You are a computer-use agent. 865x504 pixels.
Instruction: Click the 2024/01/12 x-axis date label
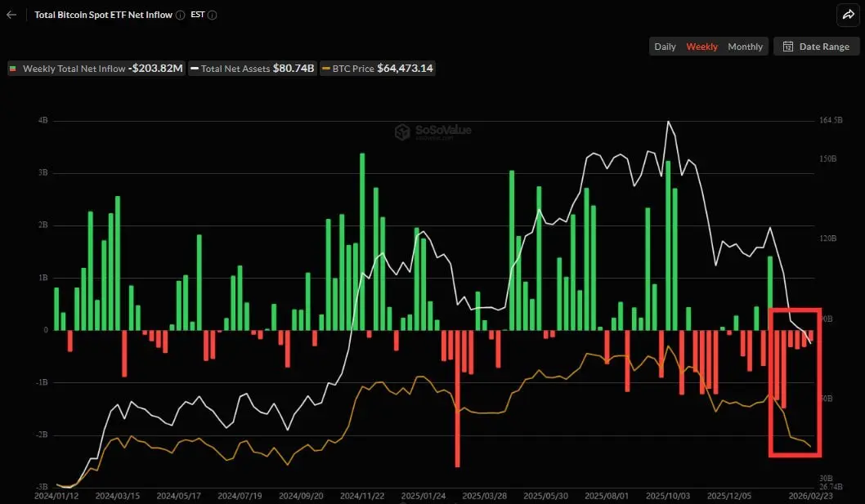pos(56,496)
